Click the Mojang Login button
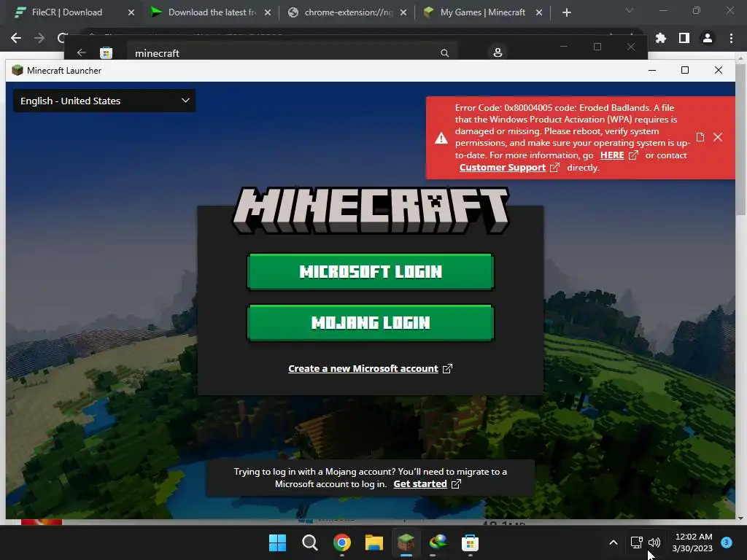The height and width of the screenshot is (560, 747). pyautogui.click(x=370, y=323)
